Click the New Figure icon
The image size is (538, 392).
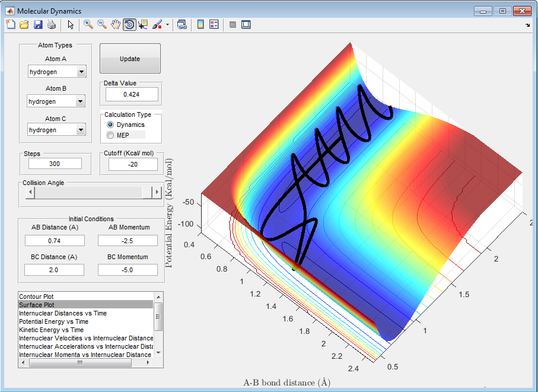(x=10, y=24)
